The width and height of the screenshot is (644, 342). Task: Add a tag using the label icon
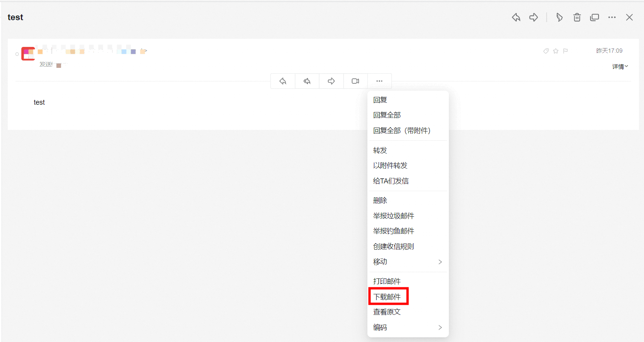[546, 51]
